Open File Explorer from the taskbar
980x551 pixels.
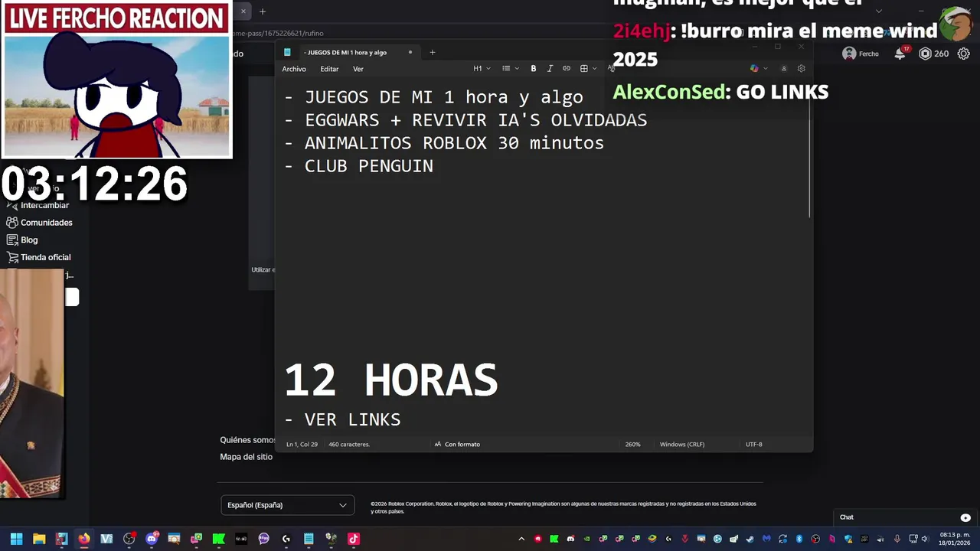pos(39,539)
